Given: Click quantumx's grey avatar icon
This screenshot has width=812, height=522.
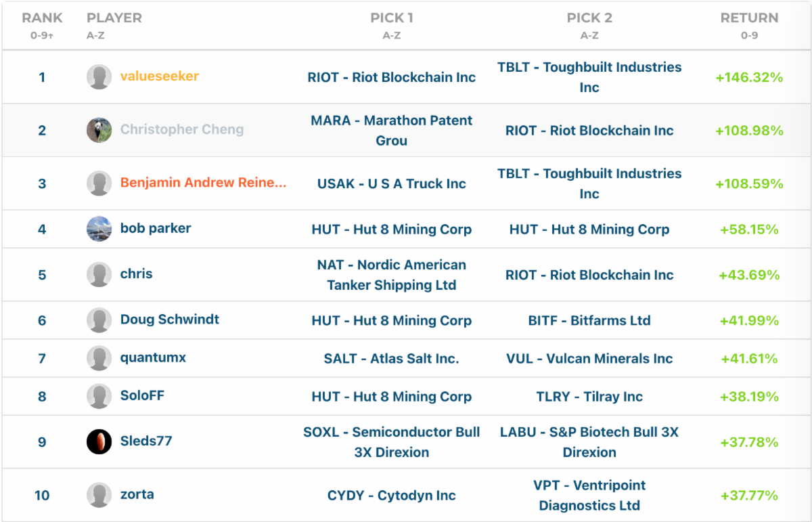Looking at the screenshot, I should 99,358.
